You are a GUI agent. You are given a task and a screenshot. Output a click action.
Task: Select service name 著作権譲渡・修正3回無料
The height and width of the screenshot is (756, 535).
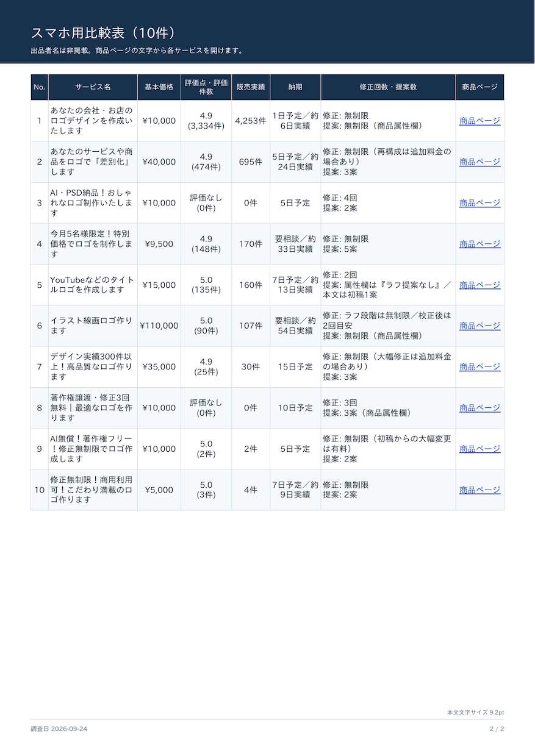[x=92, y=407]
